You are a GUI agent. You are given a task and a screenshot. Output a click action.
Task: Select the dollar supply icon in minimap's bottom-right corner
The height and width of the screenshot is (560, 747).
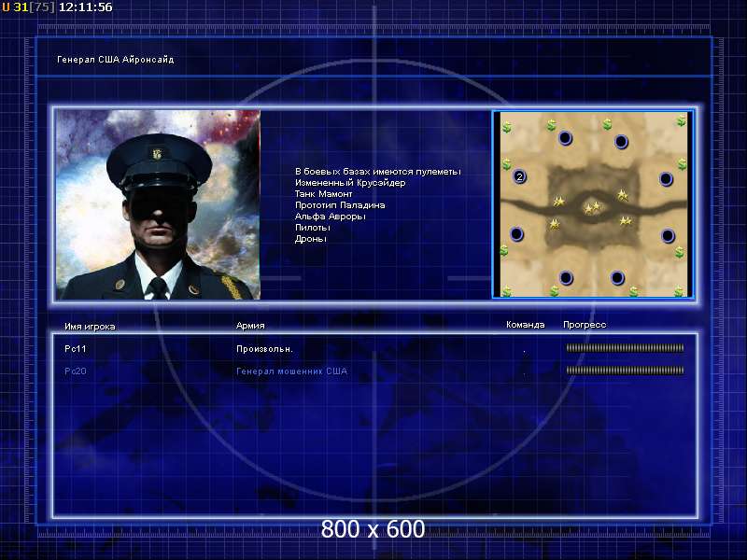tap(679, 290)
